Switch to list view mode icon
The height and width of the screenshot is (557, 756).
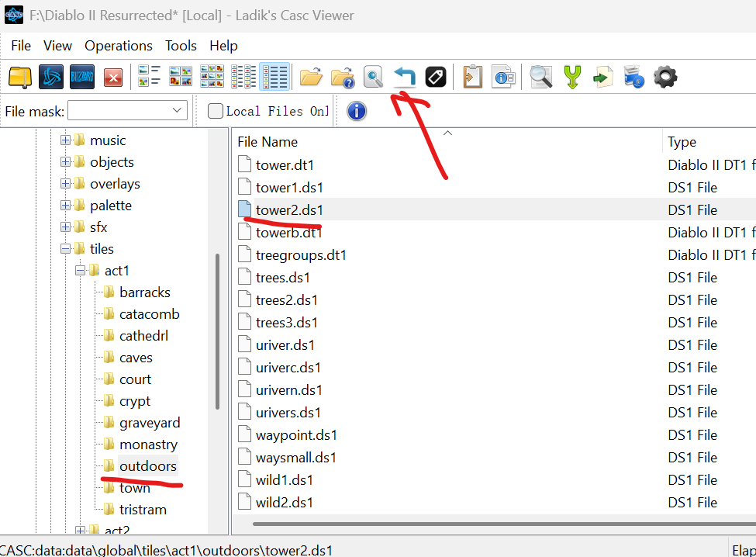243,76
